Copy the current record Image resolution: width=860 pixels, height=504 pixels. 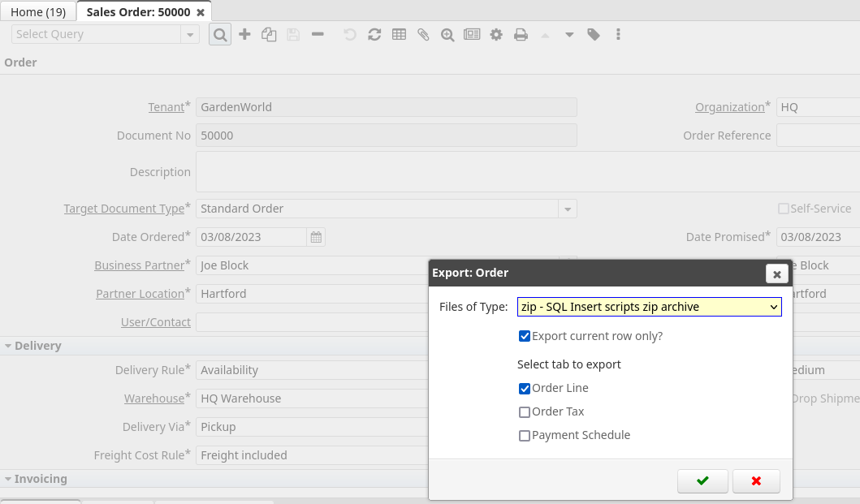[x=269, y=34]
